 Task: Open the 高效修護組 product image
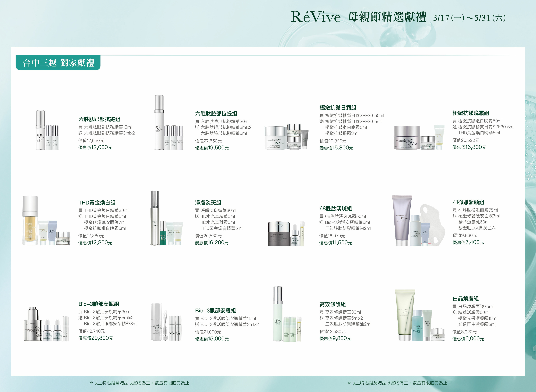point(287,314)
